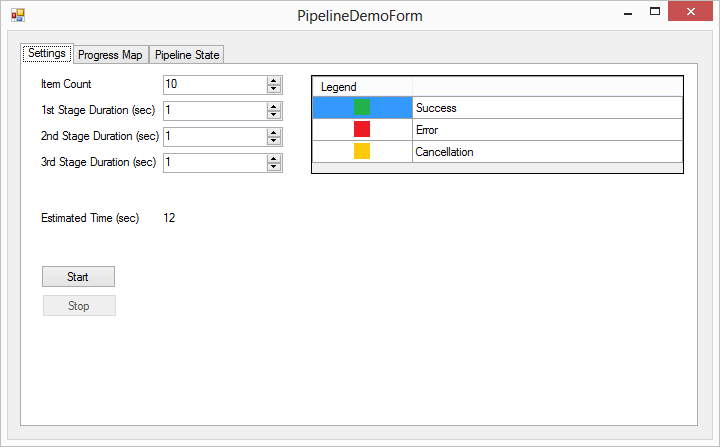
Task: Increment the 1st Stage Duration spinner
Action: tap(274, 107)
